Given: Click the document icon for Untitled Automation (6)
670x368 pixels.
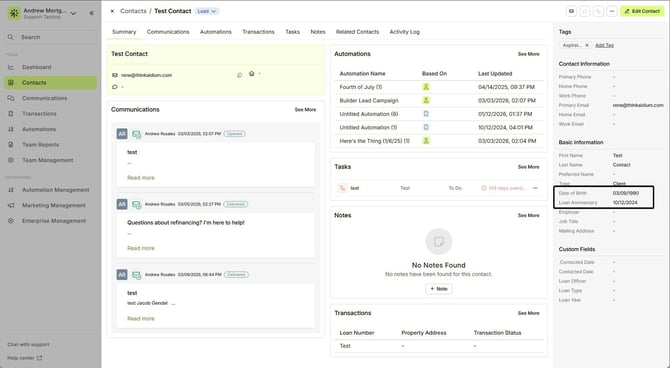Looking at the screenshot, I should coord(426,114).
